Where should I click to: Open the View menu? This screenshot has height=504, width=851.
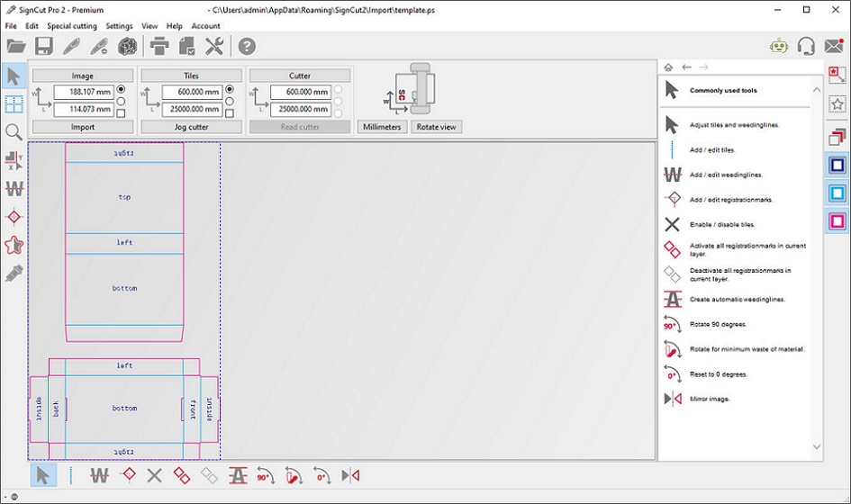click(x=149, y=25)
